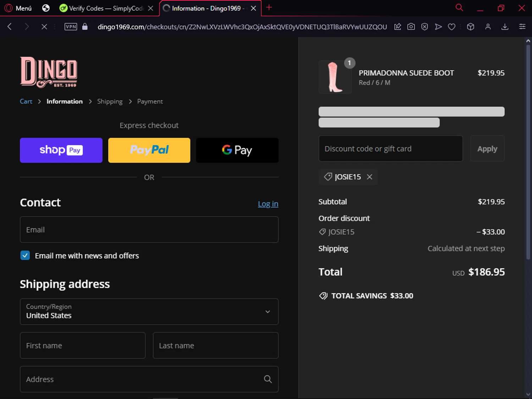Click the Express checkout heading
The height and width of the screenshot is (399, 532).
[x=149, y=126]
